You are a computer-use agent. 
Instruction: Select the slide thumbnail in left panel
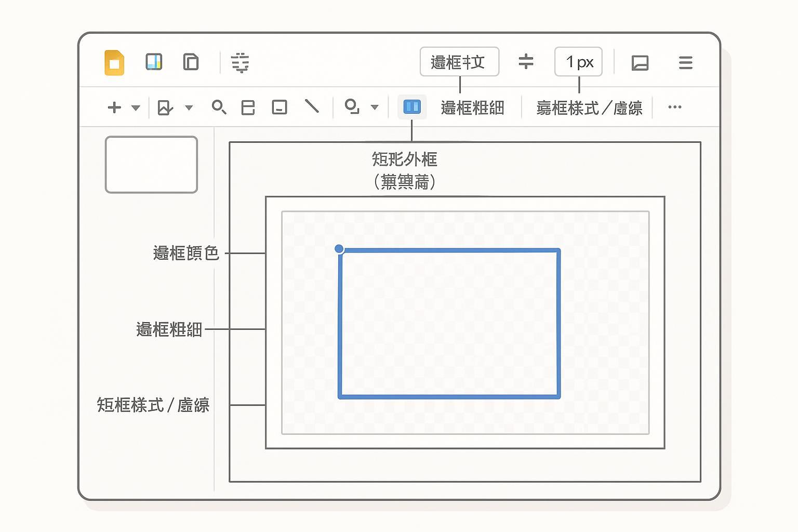pyautogui.click(x=151, y=165)
